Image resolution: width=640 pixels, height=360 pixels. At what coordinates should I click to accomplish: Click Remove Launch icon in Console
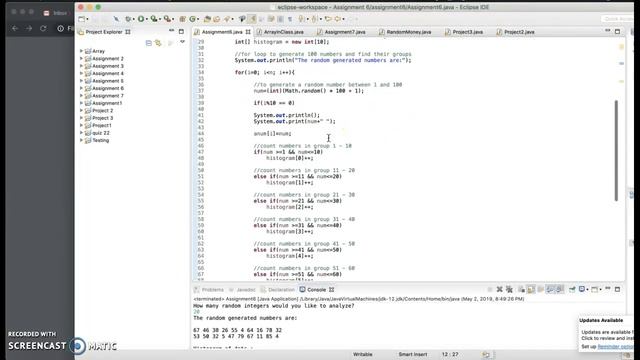pos(500,289)
